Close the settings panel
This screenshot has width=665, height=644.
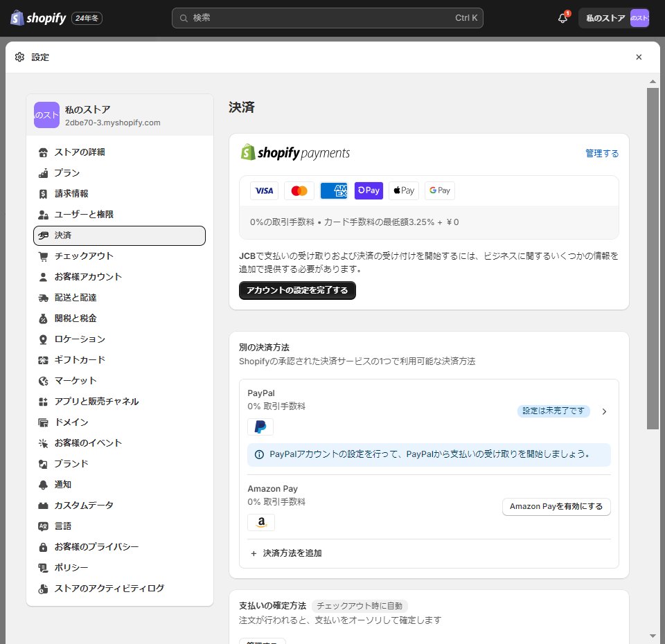click(639, 57)
